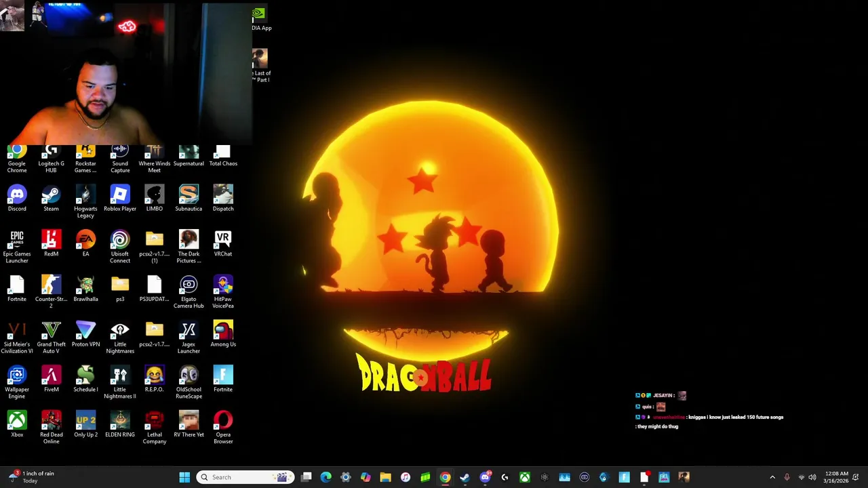Select pcsx2-v1.7 (1) folder icon
The height and width of the screenshot is (488, 868).
pyautogui.click(x=155, y=247)
